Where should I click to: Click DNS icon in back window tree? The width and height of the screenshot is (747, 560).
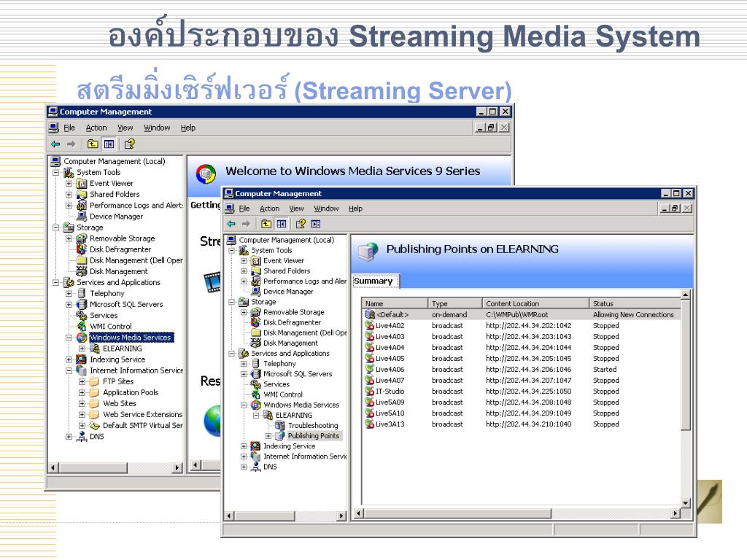click(x=82, y=436)
